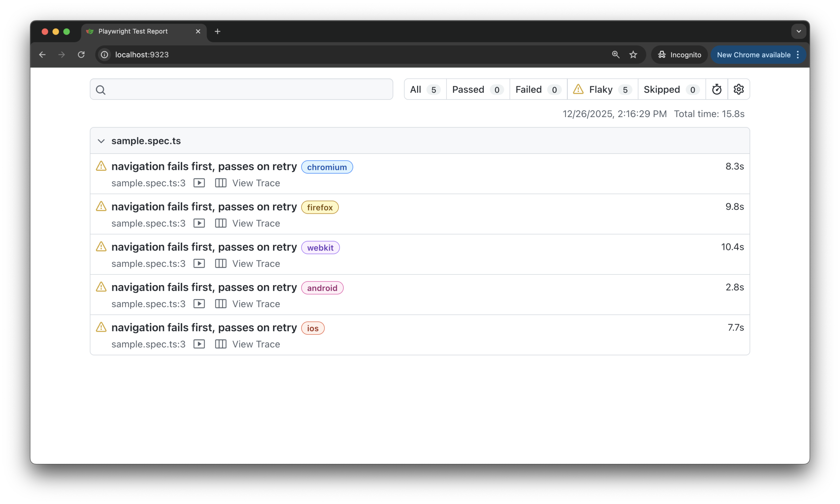Click trace icon for android test
This screenshot has height=504, width=840.
pyautogui.click(x=220, y=304)
